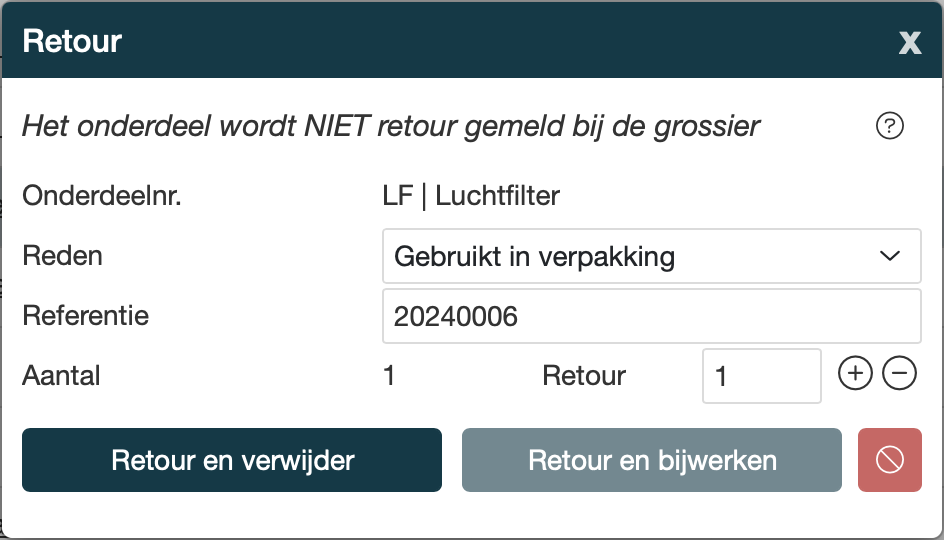This screenshot has width=944, height=540.
Task: Select the 'LF | Luchtfilter' part text
Action: 471,195
